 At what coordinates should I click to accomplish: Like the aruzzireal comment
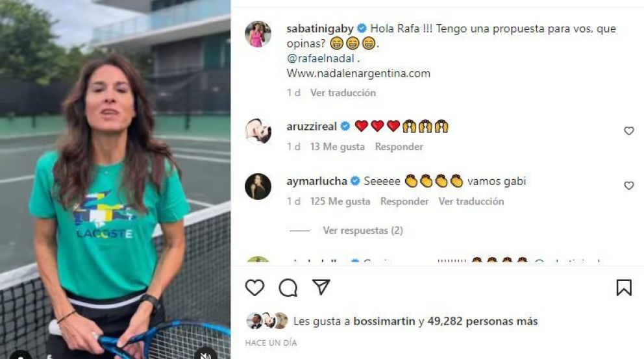coord(629,130)
